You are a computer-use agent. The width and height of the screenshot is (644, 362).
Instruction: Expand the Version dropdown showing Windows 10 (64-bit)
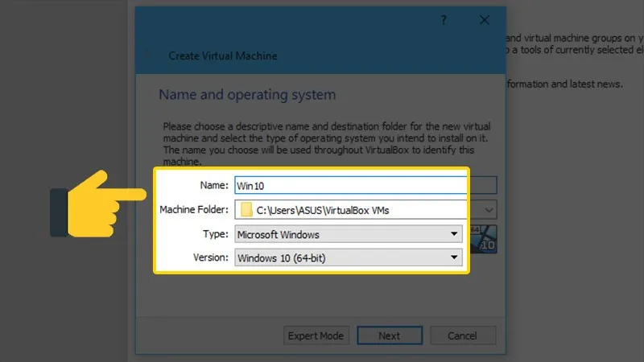[348, 258]
